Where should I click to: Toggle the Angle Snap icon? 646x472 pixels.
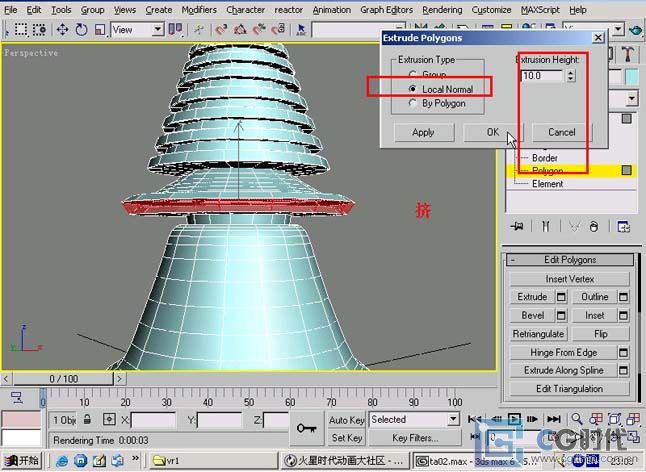pos(241,30)
